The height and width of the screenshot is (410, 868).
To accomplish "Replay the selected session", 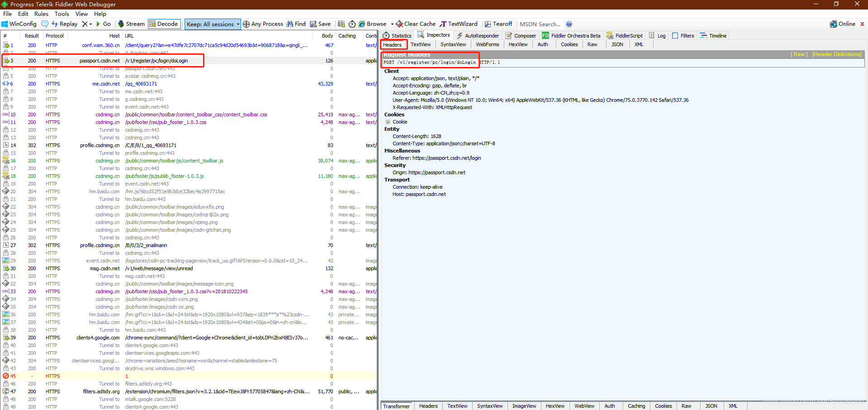I will coord(65,24).
